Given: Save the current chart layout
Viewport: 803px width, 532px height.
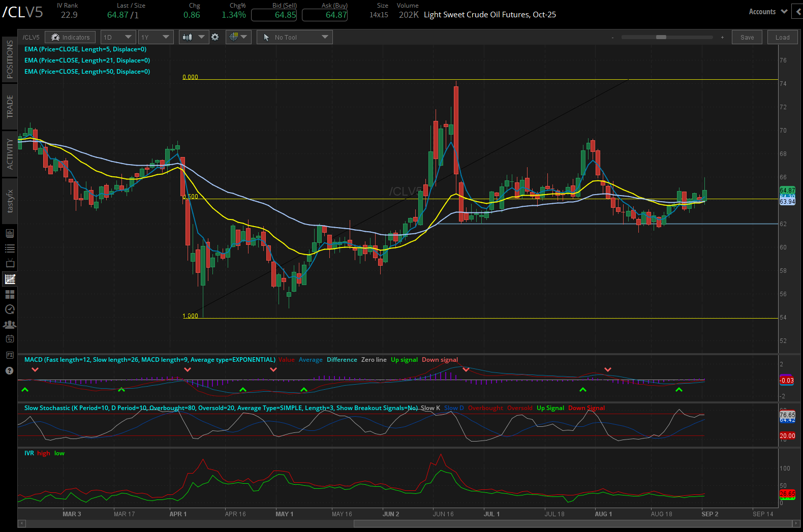Looking at the screenshot, I should coord(747,37).
